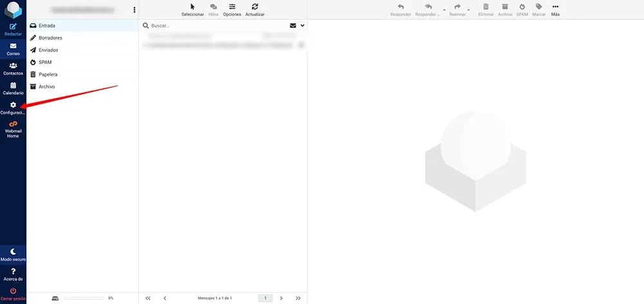The height and width of the screenshot is (304, 644).
Task: Click Cerrar sesión to log out
Action: point(13,294)
